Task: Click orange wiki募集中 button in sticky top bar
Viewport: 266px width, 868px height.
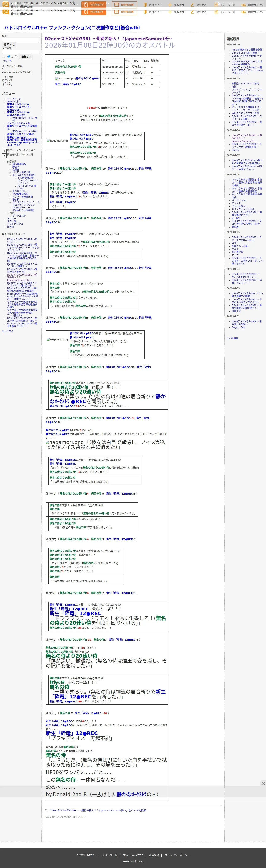Action: point(94,5)
